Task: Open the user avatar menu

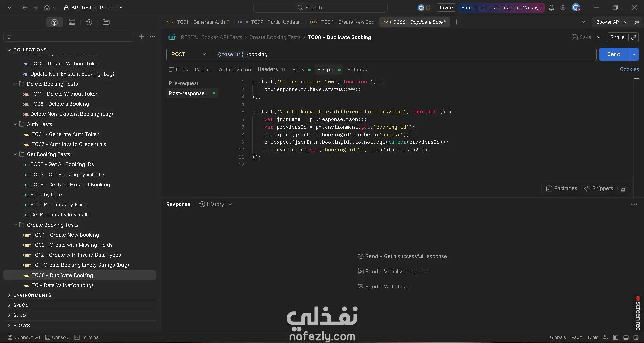Action: 576,7
